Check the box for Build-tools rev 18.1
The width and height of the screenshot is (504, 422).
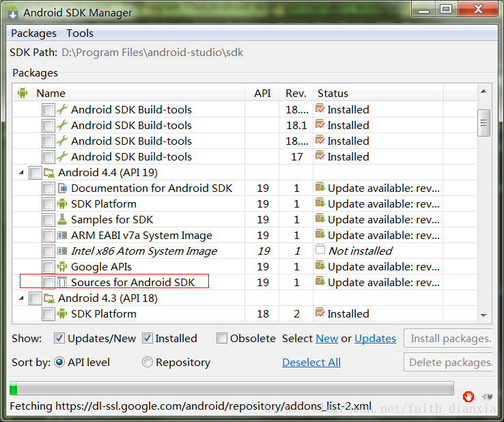click(x=48, y=126)
